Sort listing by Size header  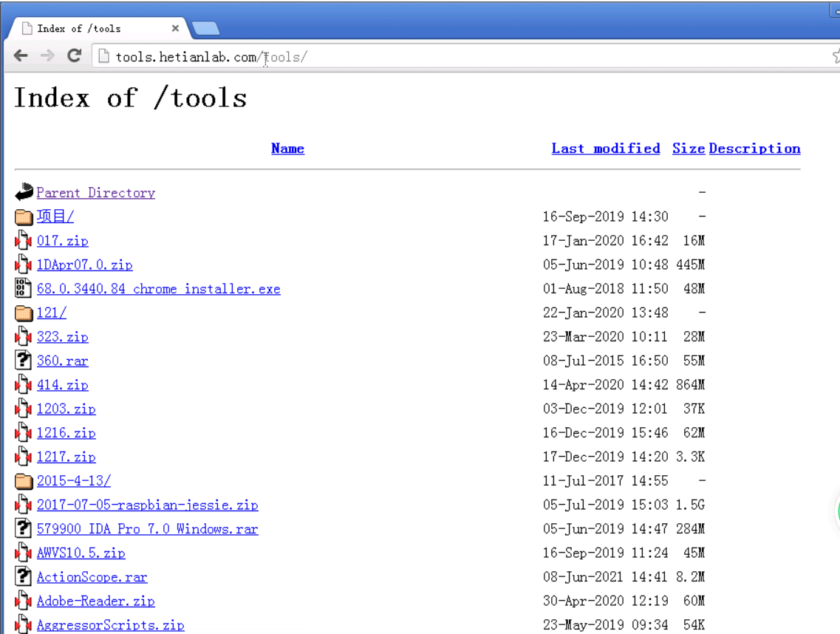point(689,149)
